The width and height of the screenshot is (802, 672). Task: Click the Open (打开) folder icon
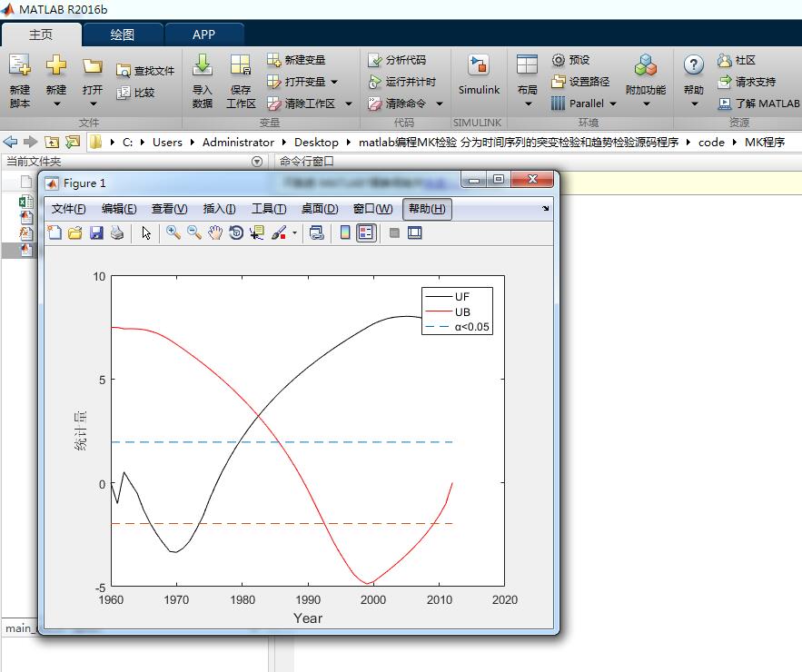click(x=93, y=65)
